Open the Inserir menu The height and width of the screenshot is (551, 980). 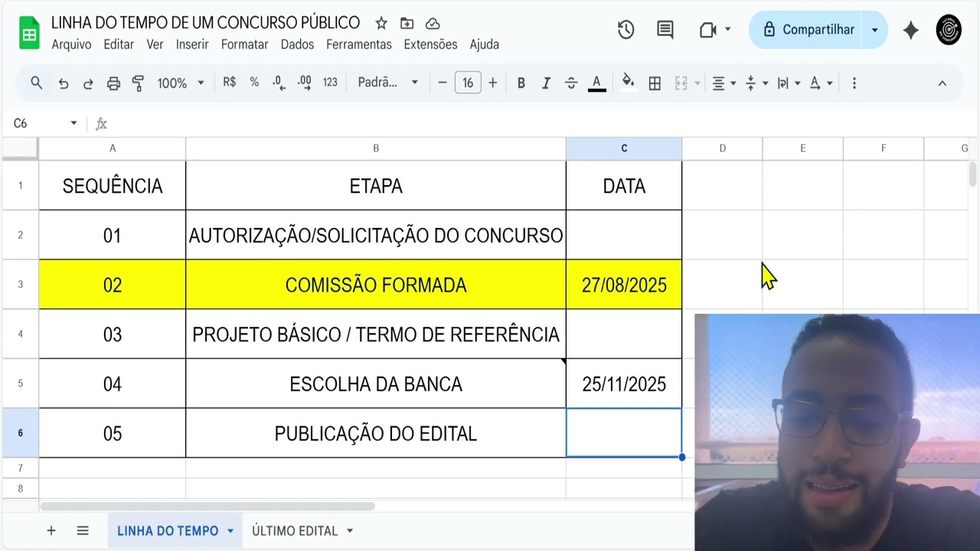click(x=192, y=44)
